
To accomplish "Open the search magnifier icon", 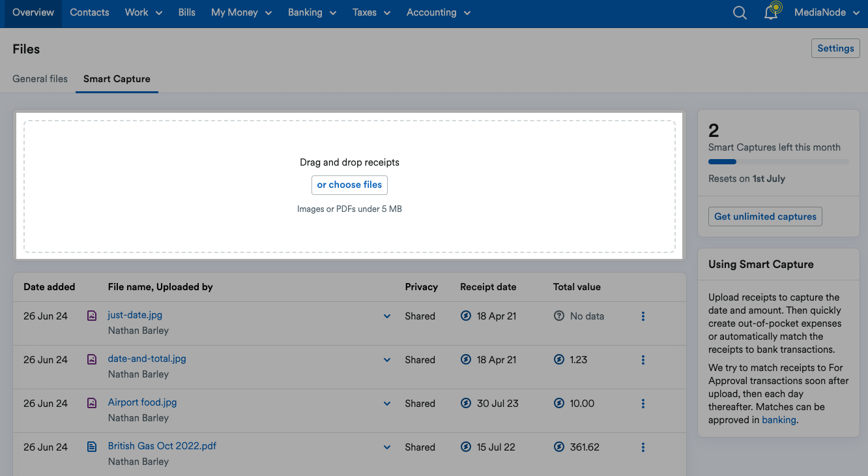I will tap(740, 12).
